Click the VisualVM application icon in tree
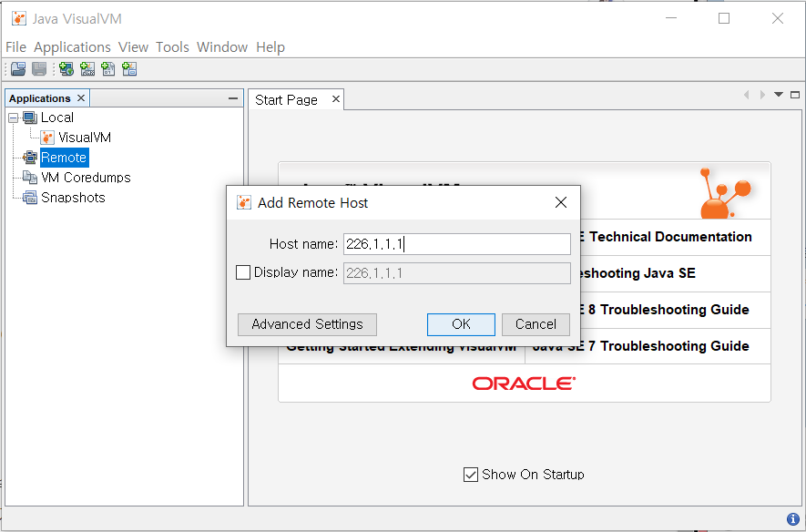This screenshot has height=532, width=806. 47,138
